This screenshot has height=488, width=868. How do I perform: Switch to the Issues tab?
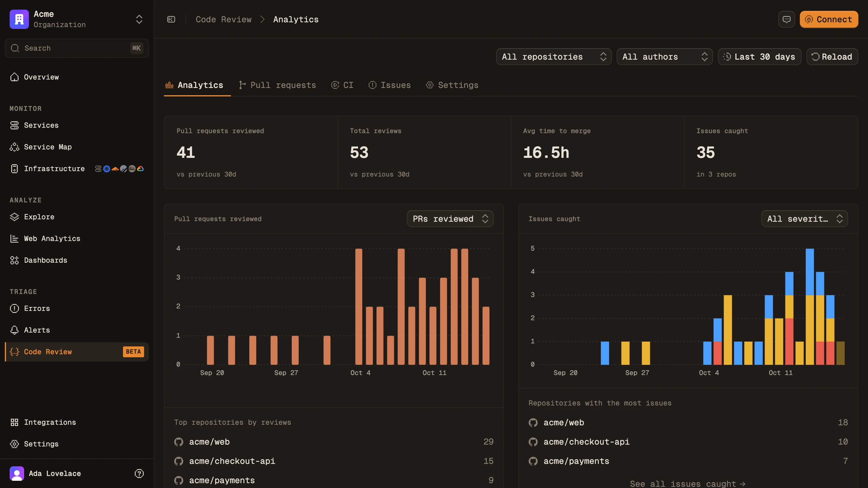(389, 85)
